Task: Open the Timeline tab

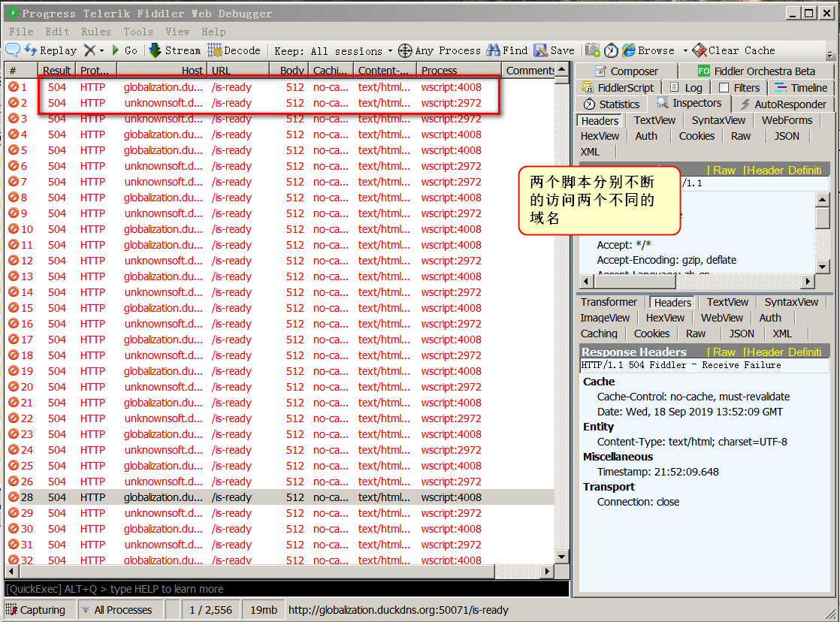Action: point(801,88)
